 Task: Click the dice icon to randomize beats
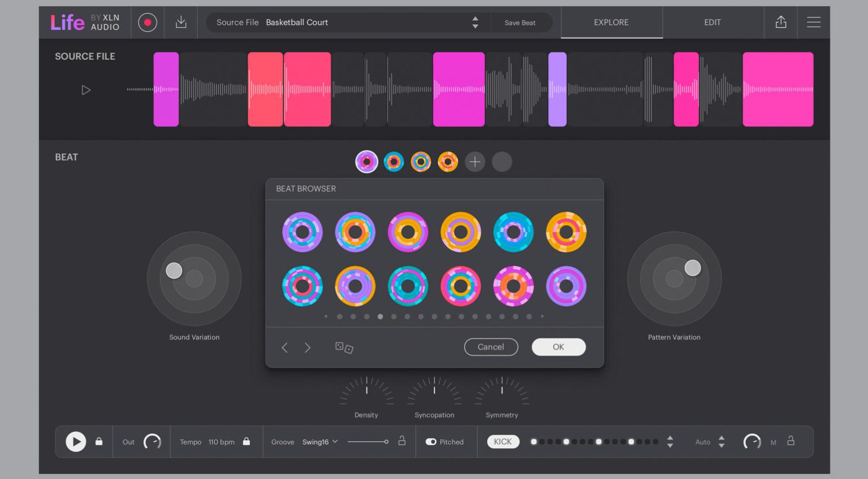coord(345,347)
